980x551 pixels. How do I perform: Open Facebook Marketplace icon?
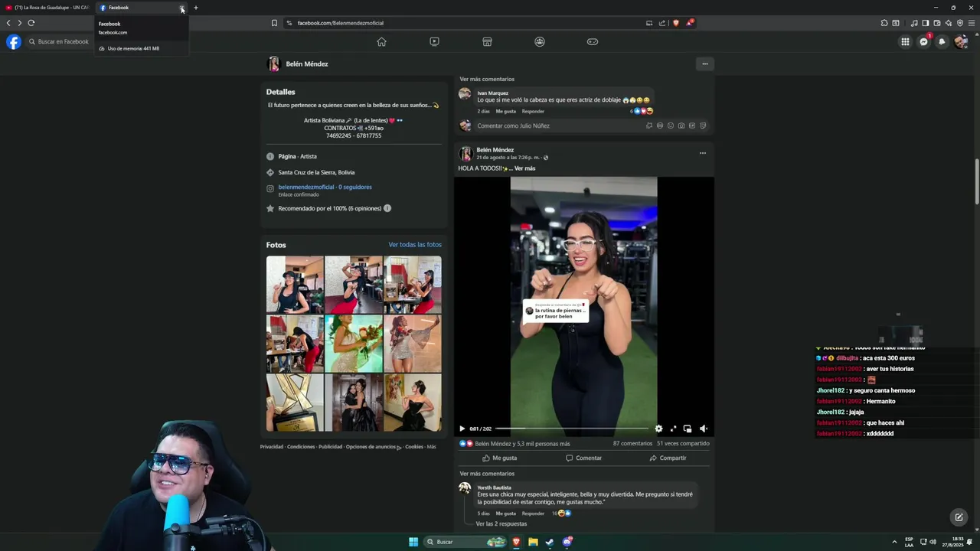click(x=487, y=41)
